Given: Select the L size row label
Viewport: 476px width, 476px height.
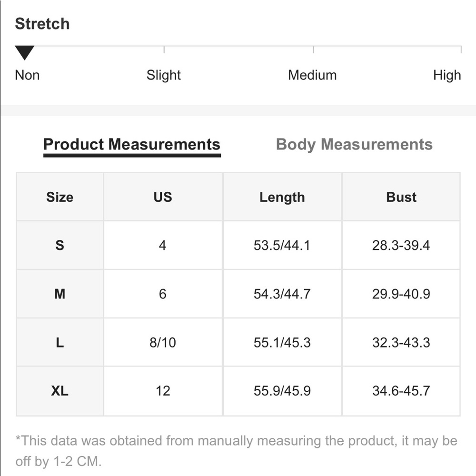Looking at the screenshot, I should pos(59,342).
